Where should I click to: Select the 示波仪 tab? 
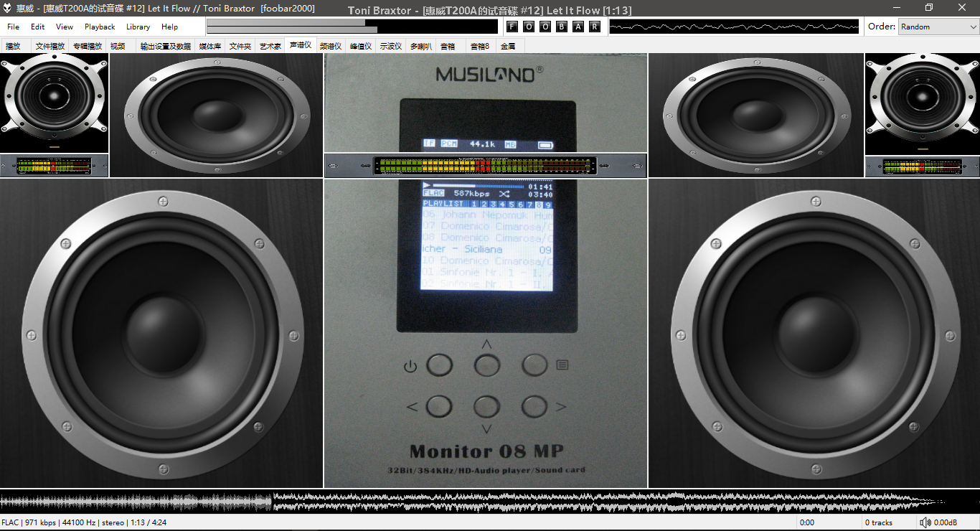click(391, 46)
